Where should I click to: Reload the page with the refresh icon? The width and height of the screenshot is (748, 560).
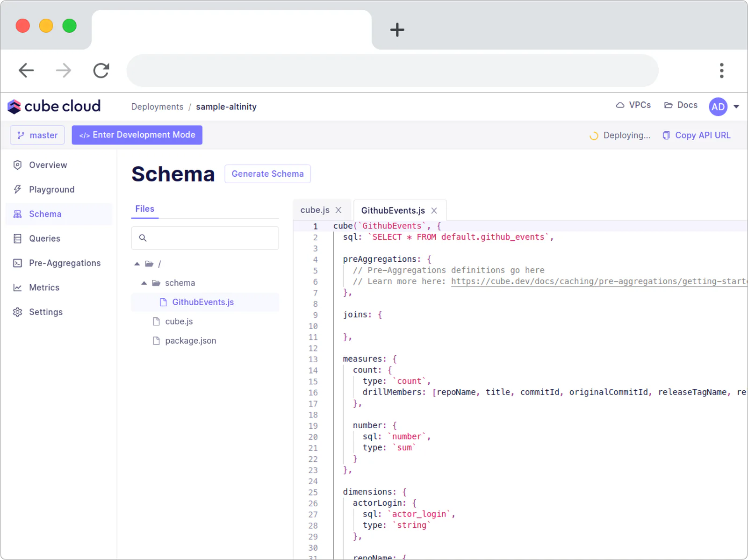(x=101, y=71)
